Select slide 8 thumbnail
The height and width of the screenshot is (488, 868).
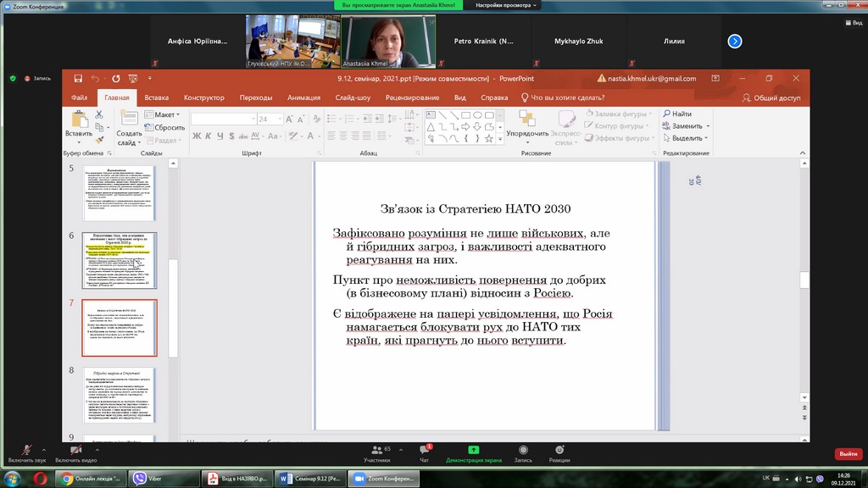(x=119, y=396)
